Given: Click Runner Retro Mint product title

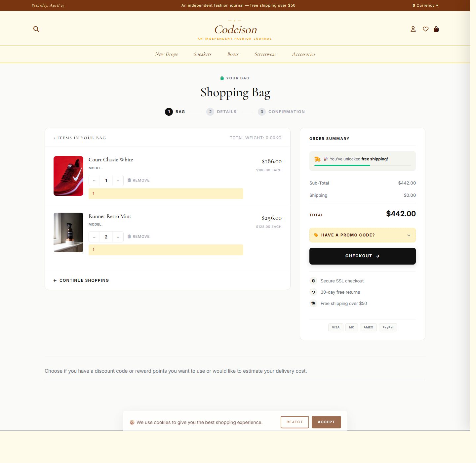Looking at the screenshot, I should coord(110,216).
